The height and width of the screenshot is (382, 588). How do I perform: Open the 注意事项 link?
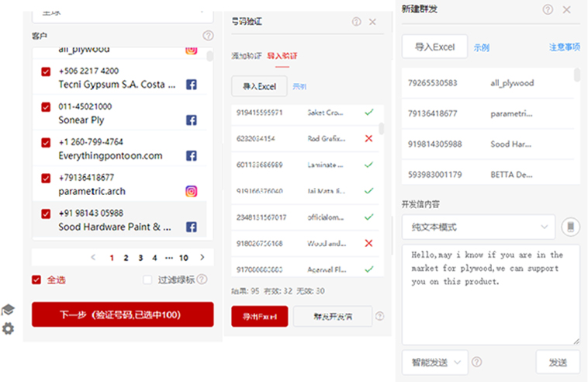564,47
